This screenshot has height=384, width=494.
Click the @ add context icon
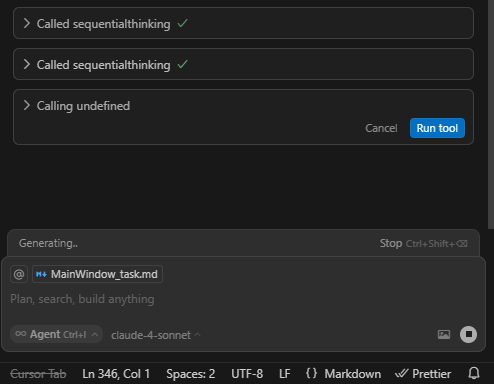(19, 274)
